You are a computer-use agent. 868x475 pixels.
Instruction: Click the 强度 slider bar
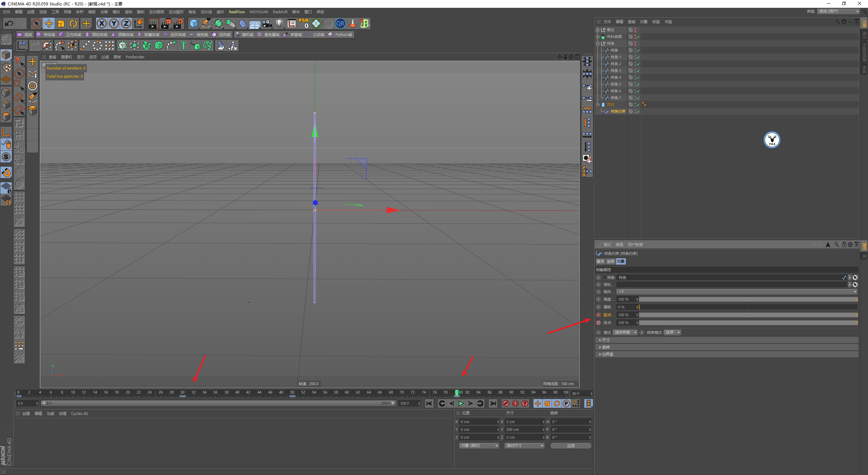748,299
